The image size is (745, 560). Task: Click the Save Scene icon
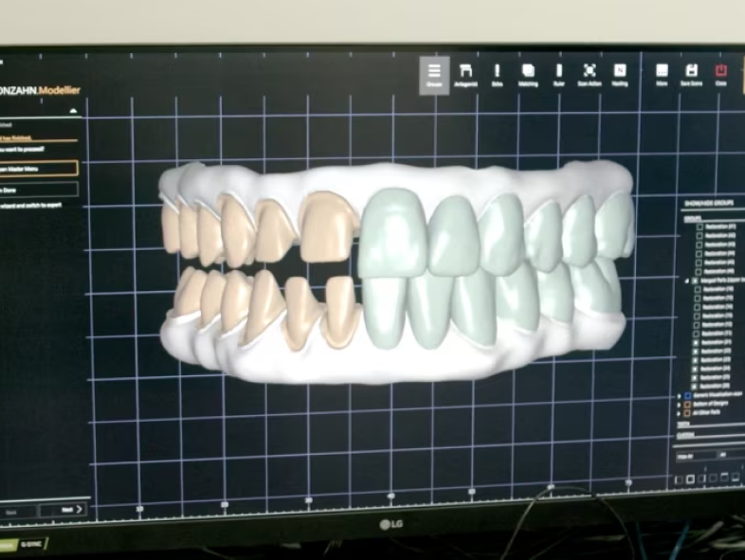[x=692, y=74]
